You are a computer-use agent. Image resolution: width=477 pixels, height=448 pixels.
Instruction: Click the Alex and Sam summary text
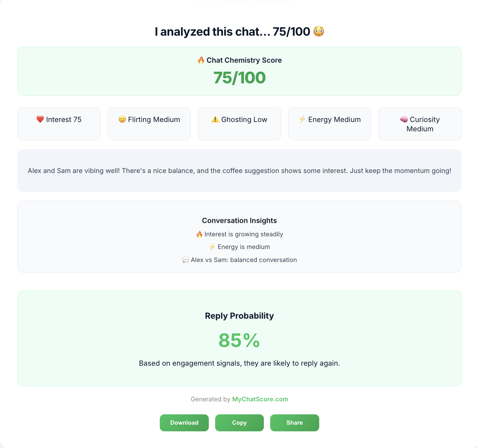click(240, 171)
